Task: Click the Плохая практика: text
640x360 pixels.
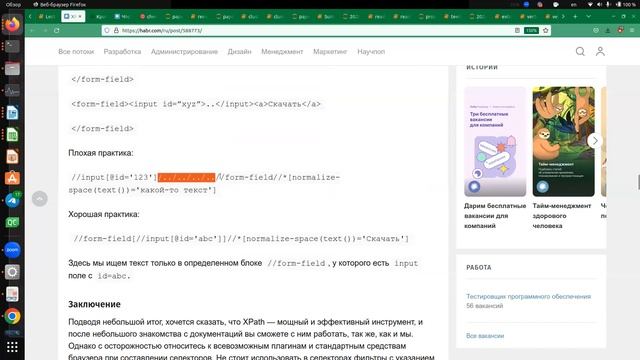Action: [100, 153]
